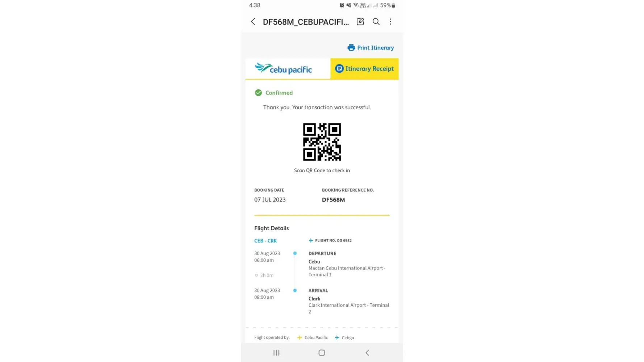Tap the airplane icon beside Flight No. DG 6982
The height and width of the screenshot is (362, 644).
311,240
